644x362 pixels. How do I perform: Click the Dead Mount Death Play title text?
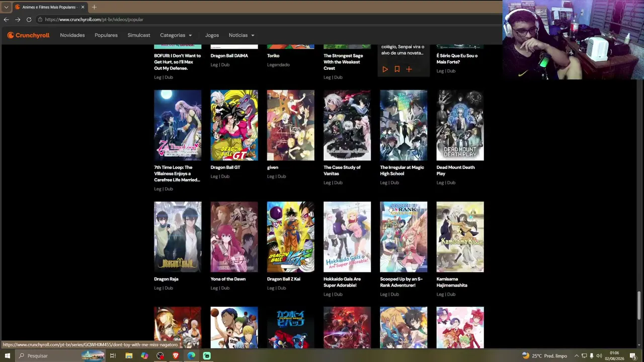coord(455,170)
